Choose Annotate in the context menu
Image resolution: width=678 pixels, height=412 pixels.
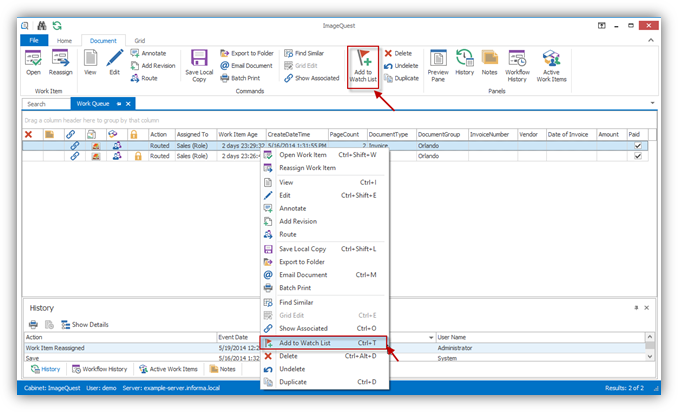324,208
